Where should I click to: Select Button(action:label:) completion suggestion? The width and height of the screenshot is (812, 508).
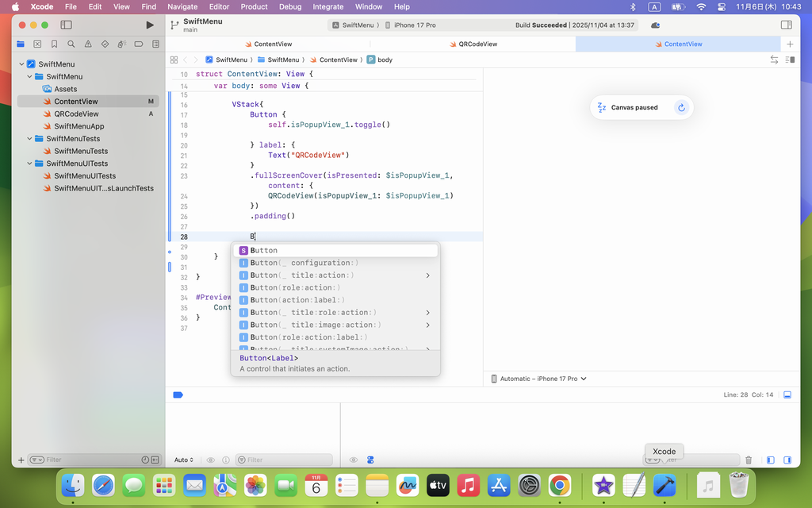pyautogui.click(x=297, y=300)
